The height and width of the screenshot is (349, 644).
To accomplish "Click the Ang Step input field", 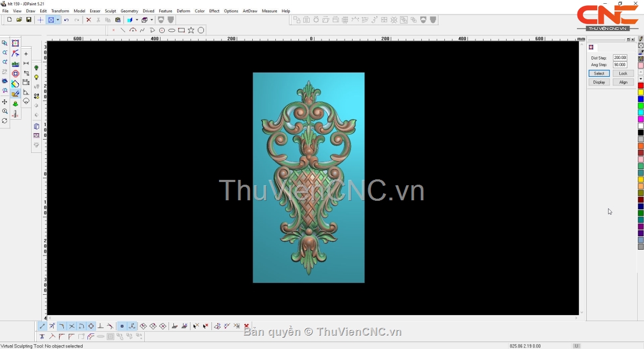I will 620,64.
